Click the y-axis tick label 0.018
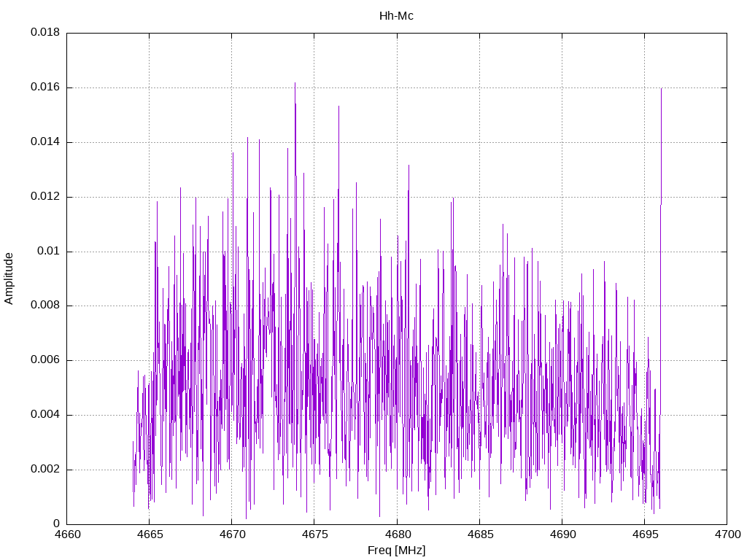The image size is (747, 560). coord(45,32)
